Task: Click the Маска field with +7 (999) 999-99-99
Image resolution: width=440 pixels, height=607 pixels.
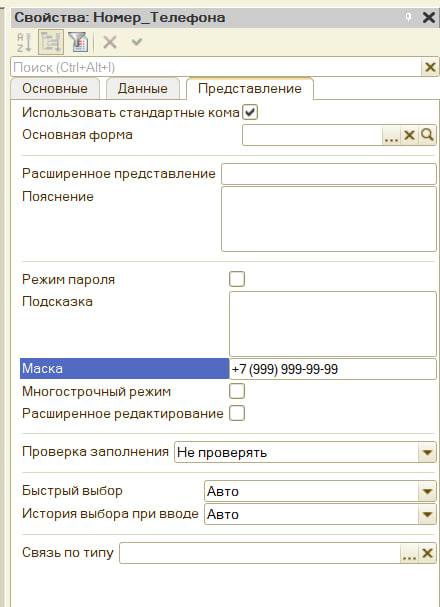Action: point(333,369)
